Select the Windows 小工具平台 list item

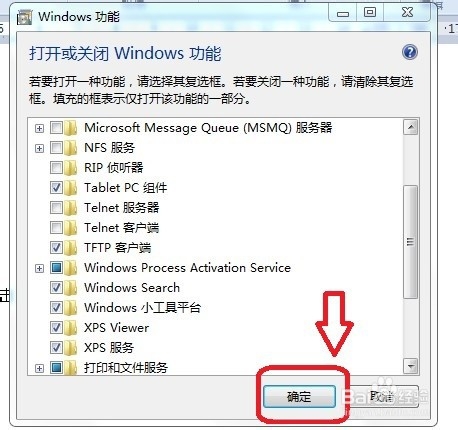tap(142, 308)
